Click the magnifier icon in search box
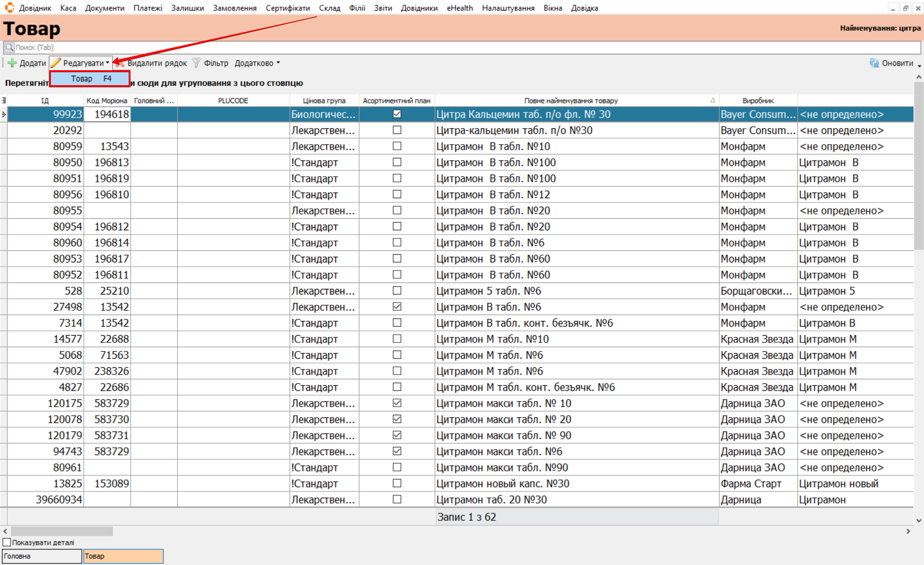This screenshot has height=565, width=924. [9, 48]
